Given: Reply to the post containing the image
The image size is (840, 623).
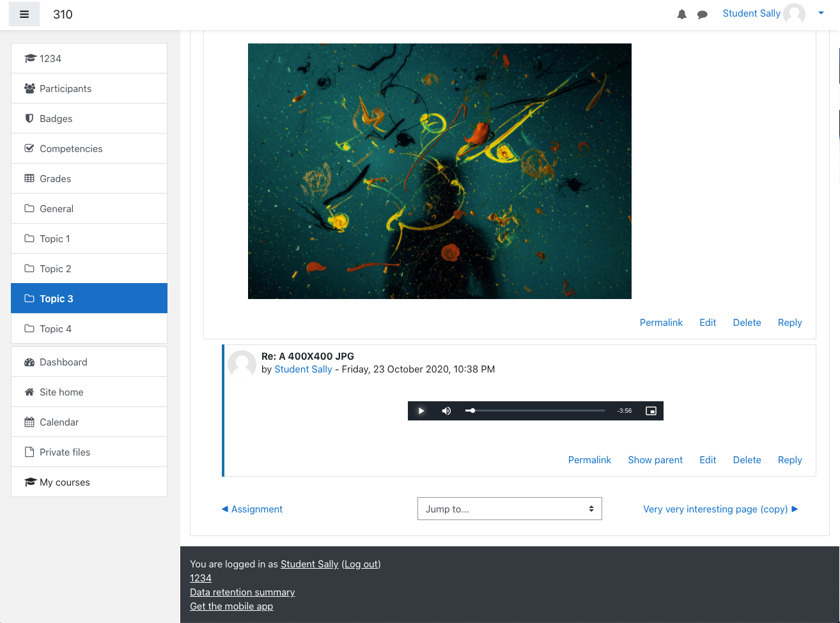Looking at the screenshot, I should pyautogui.click(x=789, y=323).
